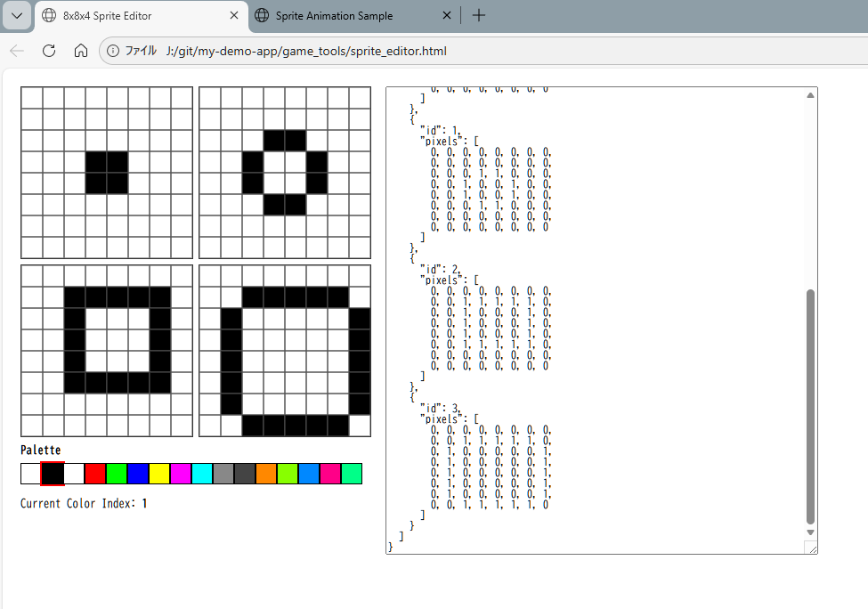This screenshot has width=868, height=609.
Task: Click the address bar URL field
Action: (x=306, y=51)
